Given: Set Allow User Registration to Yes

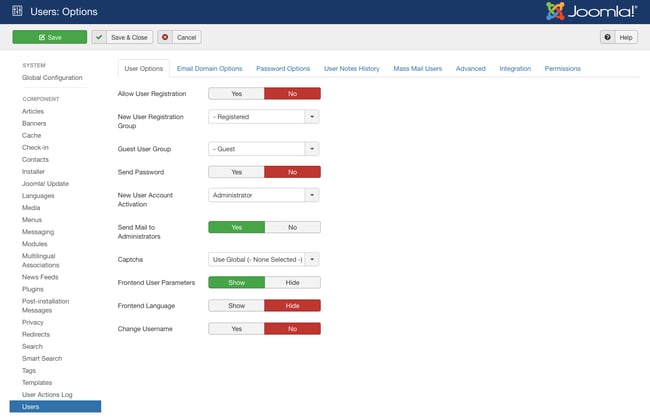Looking at the screenshot, I should click(236, 93).
